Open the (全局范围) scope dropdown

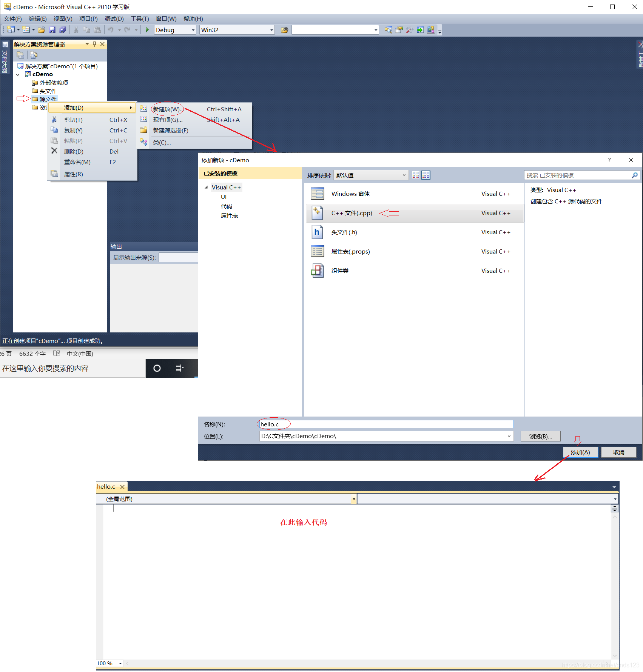(354, 499)
